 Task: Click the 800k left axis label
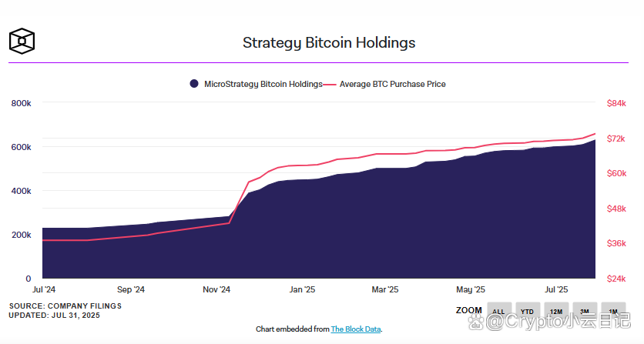pyautogui.click(x=21, y=103)
